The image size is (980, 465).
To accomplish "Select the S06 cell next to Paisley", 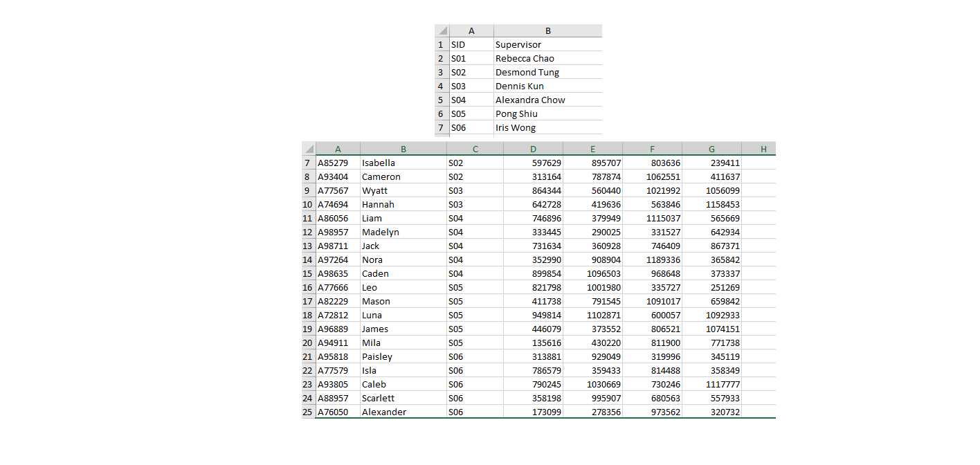I will click(x=475, y=356).
